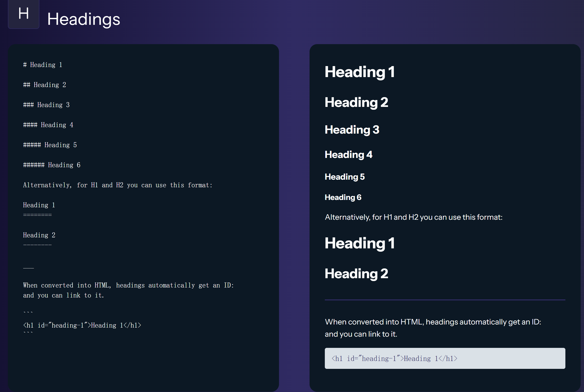Click the '## Heading 2' source line
This screenshot has height=392, width=584.
(x=44, y=85)
